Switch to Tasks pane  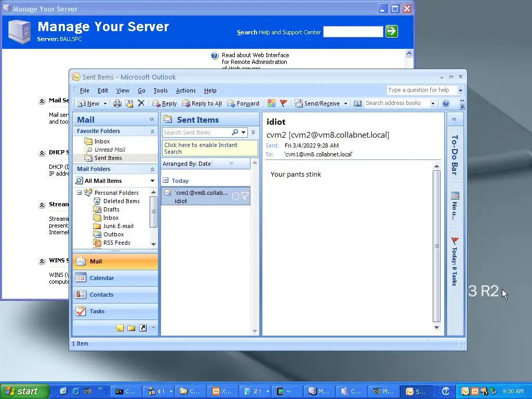[x=115, y=311]
